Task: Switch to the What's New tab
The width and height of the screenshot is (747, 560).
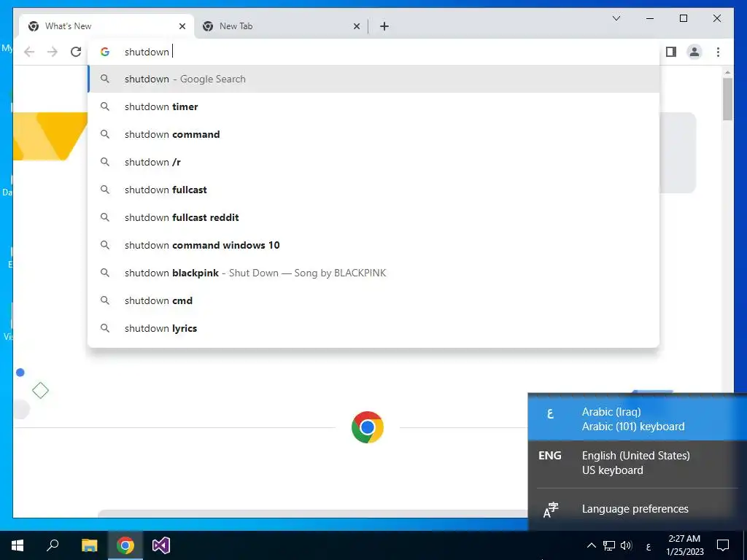Action: coord(107,26)
